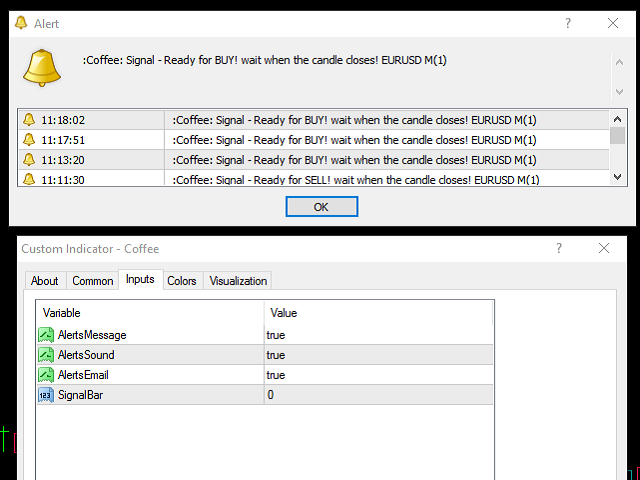
Task: Click the Custom Indicator help question mark
Action: click(559, 248)
